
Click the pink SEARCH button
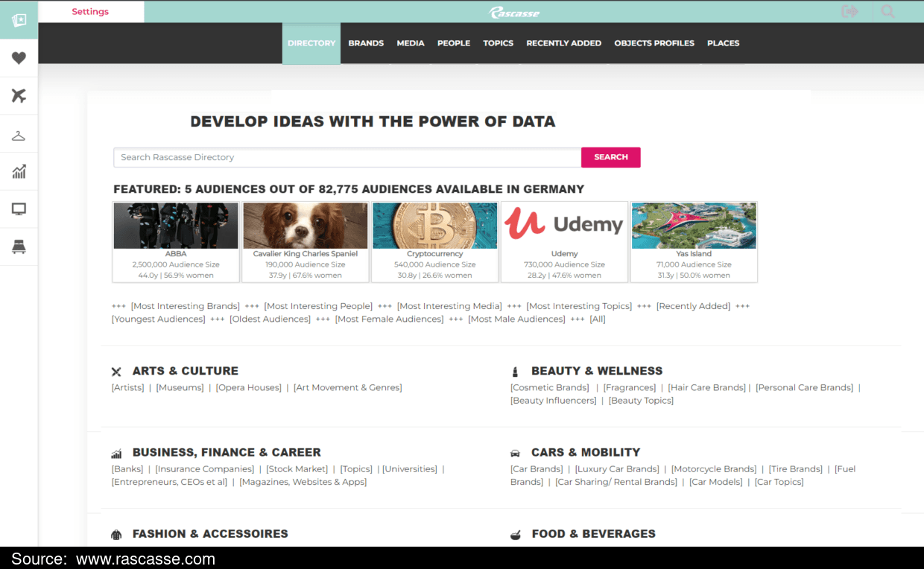[x=611, y=157]
